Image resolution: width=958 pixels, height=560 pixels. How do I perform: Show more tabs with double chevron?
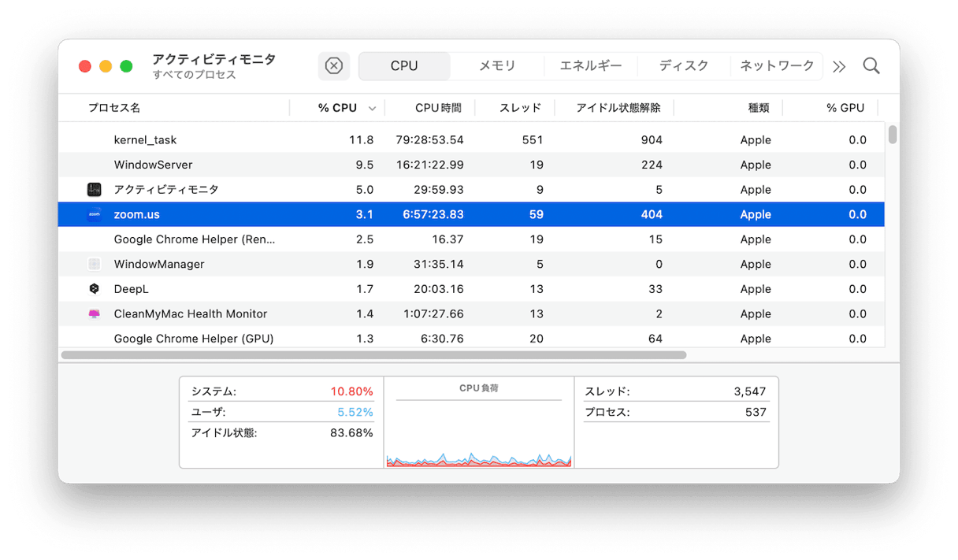839,67
